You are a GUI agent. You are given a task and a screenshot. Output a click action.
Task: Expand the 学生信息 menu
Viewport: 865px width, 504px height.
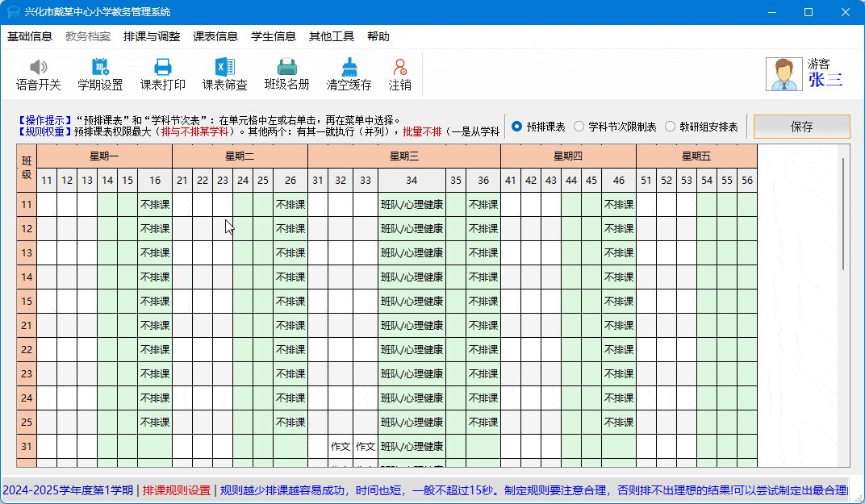[274, 36]
